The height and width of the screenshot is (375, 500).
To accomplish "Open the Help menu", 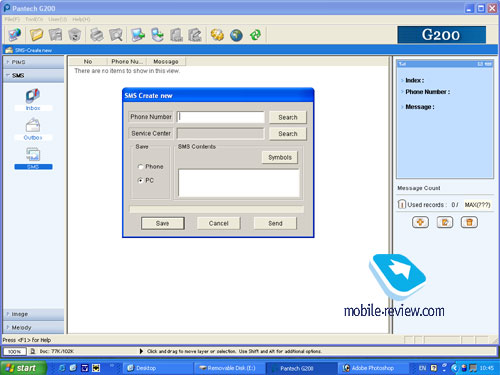I will [x=81, y=19].
